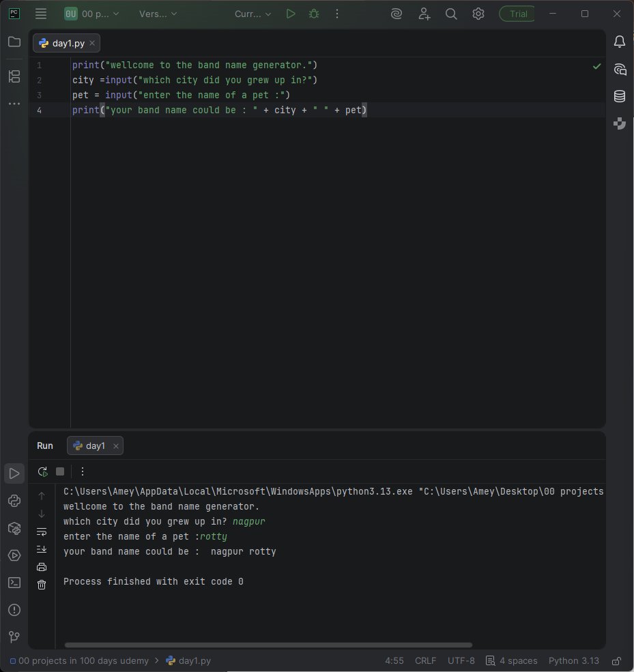
Task: Expand the Version control dropdown
Action: [x=158, y=14]
